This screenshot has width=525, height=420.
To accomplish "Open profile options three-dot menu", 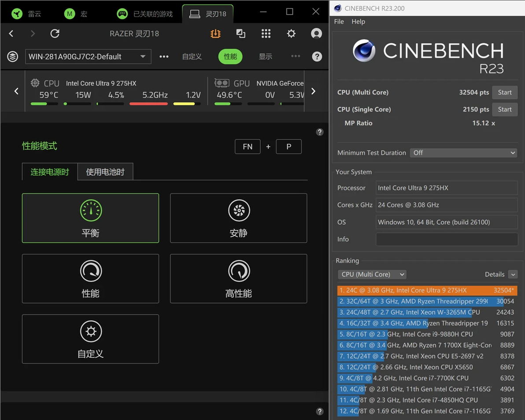I will coord(164,56).
